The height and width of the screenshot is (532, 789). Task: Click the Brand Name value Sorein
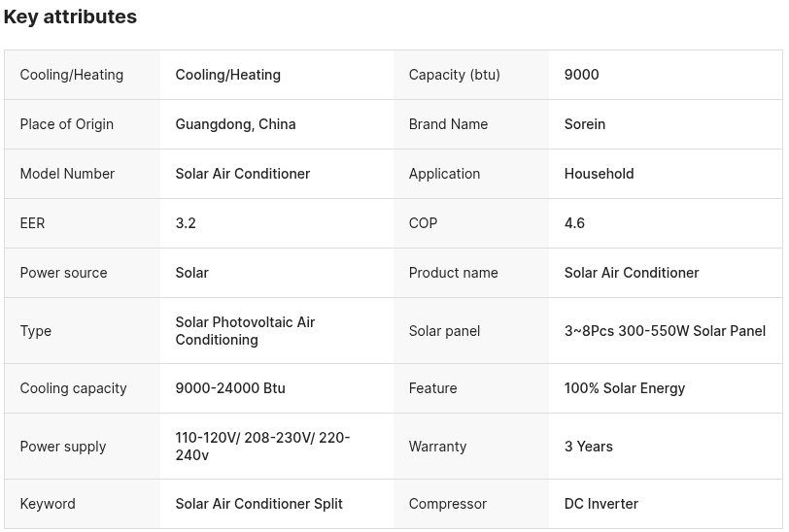tap(584, 124)
